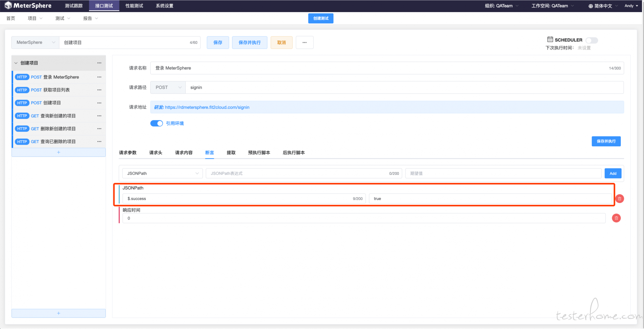Screen dimensions: 644x329
Task: Open the JSONPath assertion type dropdown
Action: (163, 174)
